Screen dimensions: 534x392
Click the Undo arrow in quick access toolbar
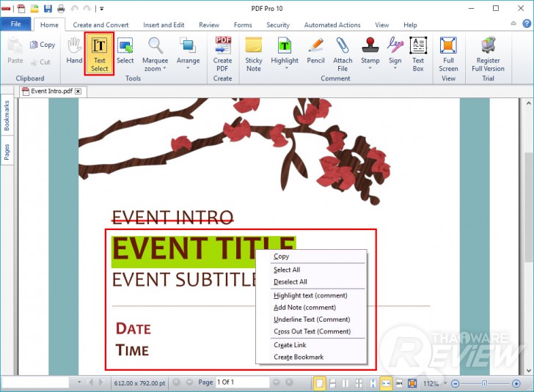pyautogui.click(x=74, y=9)
